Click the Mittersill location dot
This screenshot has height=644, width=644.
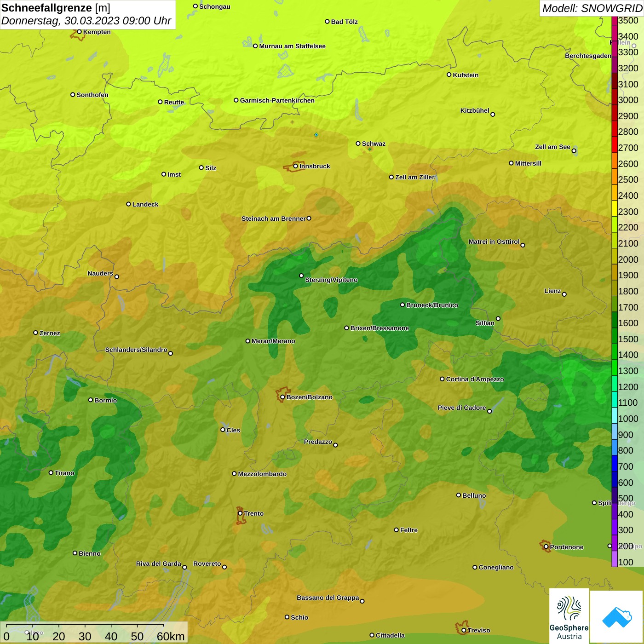511,163
